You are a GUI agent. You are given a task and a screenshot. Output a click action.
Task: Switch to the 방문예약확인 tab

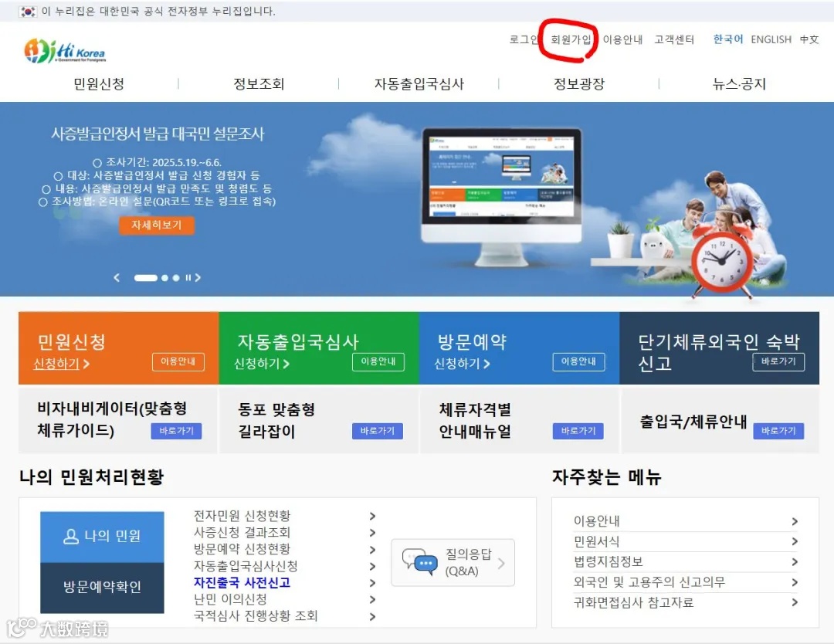pyautogui.click(x=102, y=586)
